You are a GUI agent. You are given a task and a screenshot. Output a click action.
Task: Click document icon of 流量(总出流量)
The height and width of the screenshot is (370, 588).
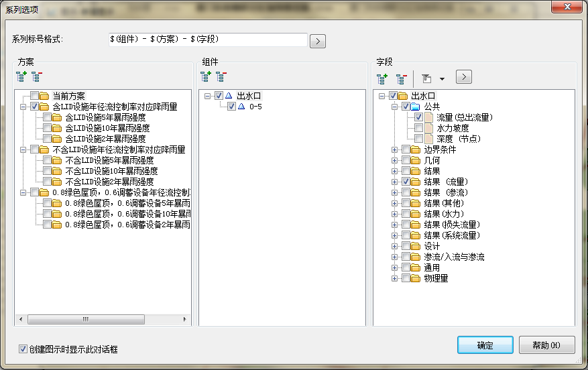coord(428,117)
